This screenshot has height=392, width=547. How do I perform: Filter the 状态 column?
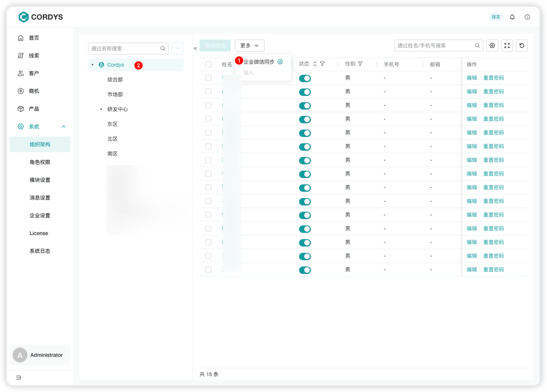pos(323,64)
